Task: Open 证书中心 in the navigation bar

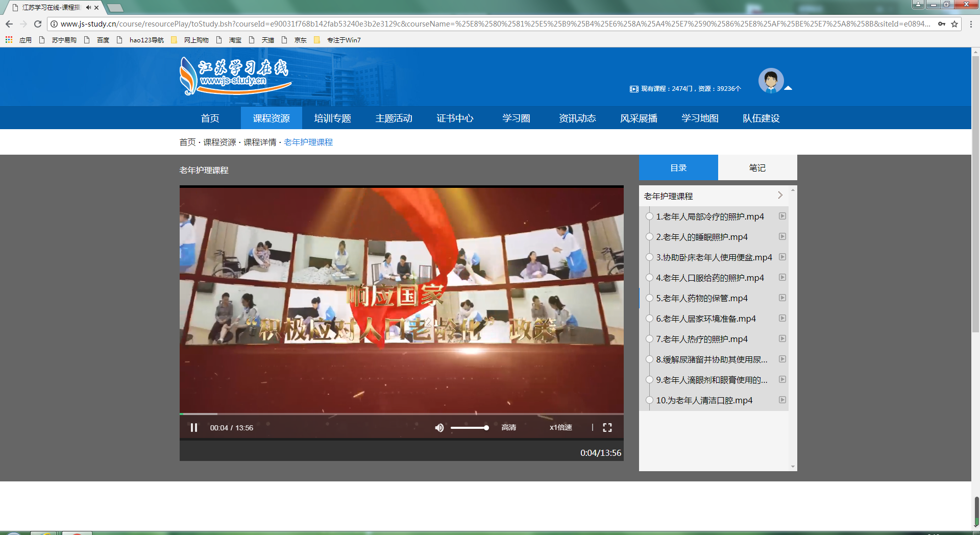Action: coord(455,118)
